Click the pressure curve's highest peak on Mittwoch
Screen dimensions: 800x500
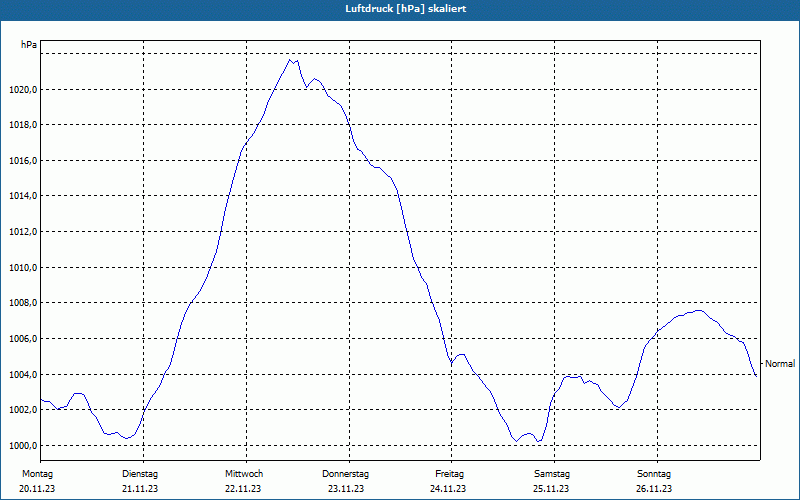pyautogui.click(x=290, y=60)
